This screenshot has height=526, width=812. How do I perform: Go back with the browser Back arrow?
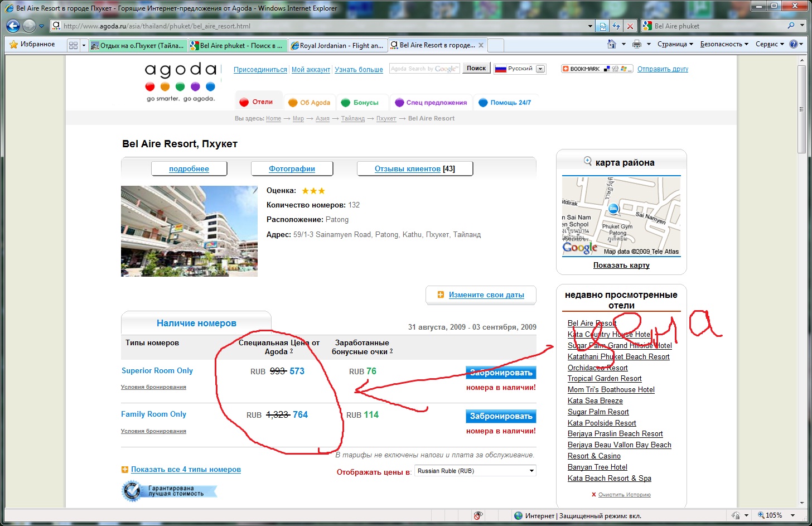coord(13,26)
